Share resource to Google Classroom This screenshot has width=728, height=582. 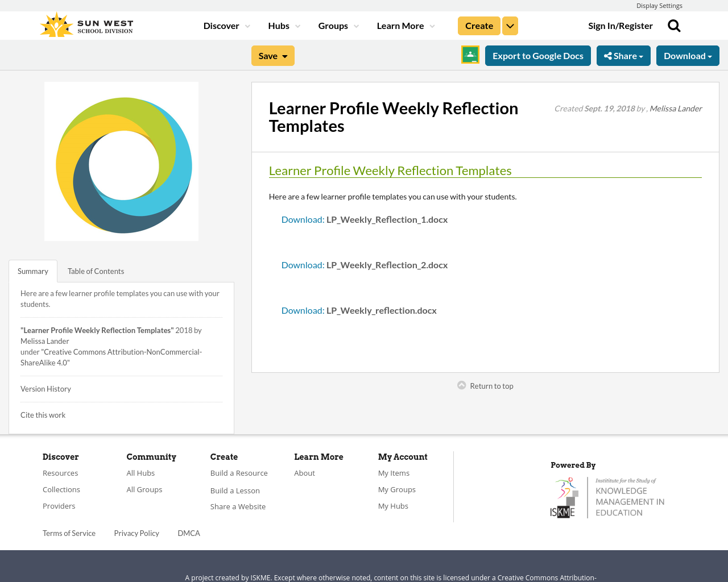(470, 54)
